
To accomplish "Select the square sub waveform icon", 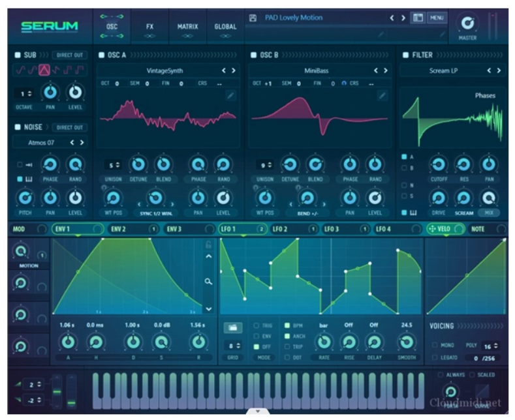I will 67,70.
